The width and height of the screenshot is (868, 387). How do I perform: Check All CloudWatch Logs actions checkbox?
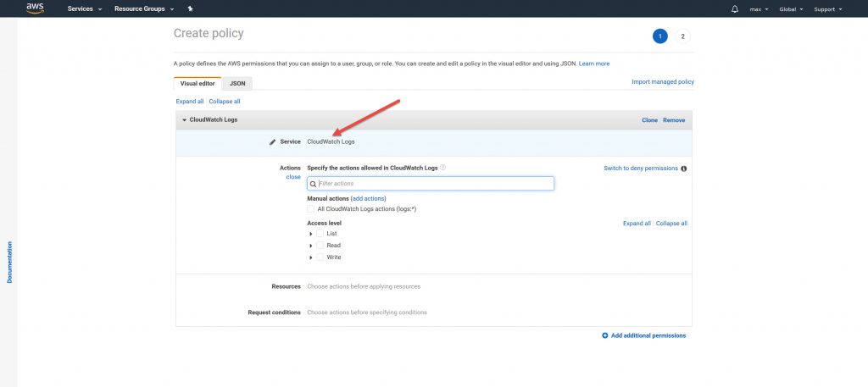coord(311,208)
